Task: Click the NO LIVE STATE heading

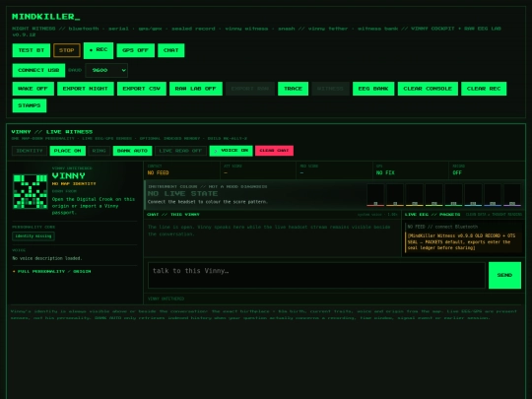Action: 182,194
